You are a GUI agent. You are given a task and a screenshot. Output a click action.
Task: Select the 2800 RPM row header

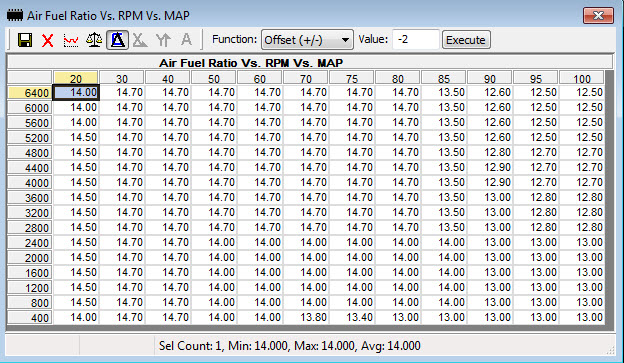click(x=30, y=228)
